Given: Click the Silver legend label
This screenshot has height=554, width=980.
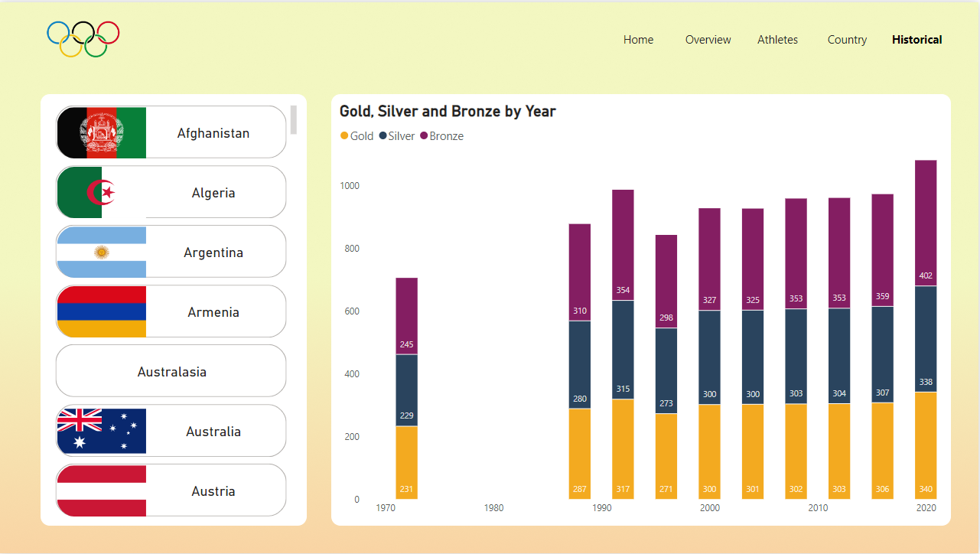Looking at the screenshot, I should (x=402, y=136).
